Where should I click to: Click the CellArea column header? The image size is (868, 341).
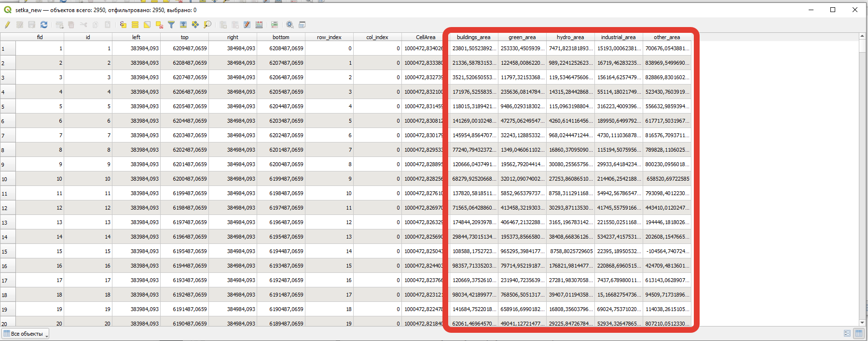[x=426, y=37]
